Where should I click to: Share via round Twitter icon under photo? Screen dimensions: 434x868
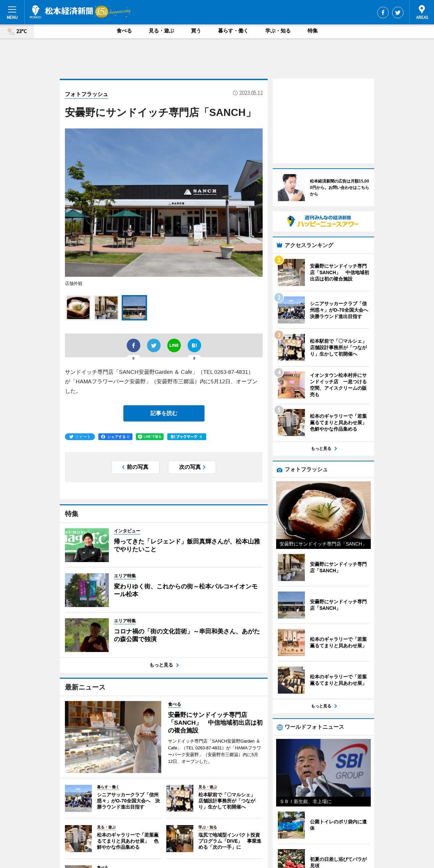click(154, 345)
